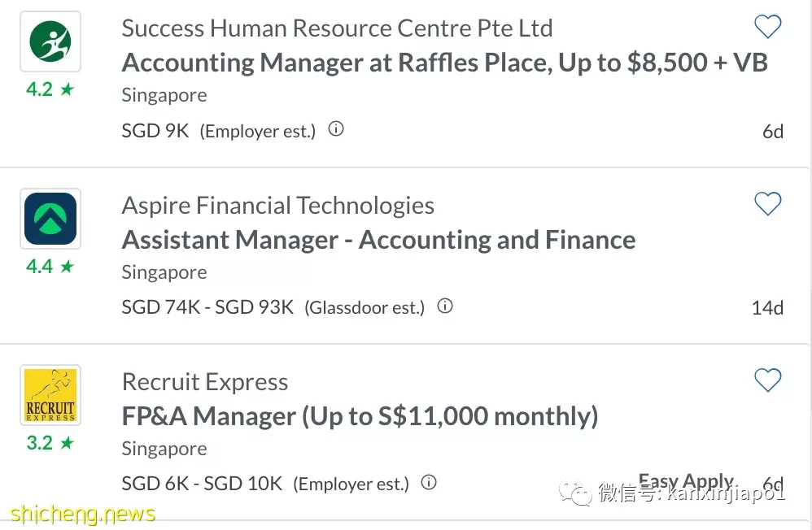The image size is (812, 530).
Task: Open FP&A Manager (Up to S$11,000 monthly) listing
Action: point(360,416)
